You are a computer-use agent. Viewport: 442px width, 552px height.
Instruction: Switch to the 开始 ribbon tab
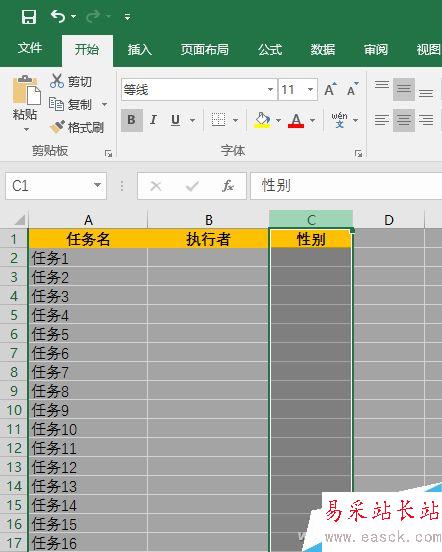tap(87, 49)
